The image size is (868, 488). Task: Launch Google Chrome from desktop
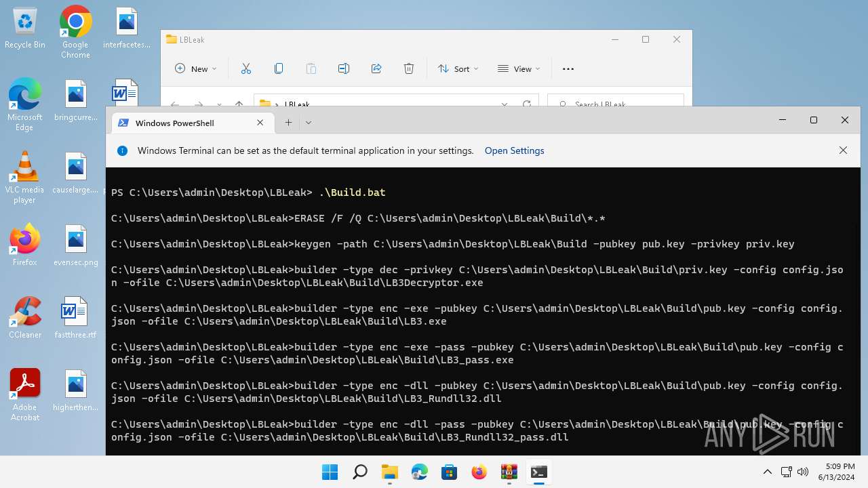(x=75, y=32)
